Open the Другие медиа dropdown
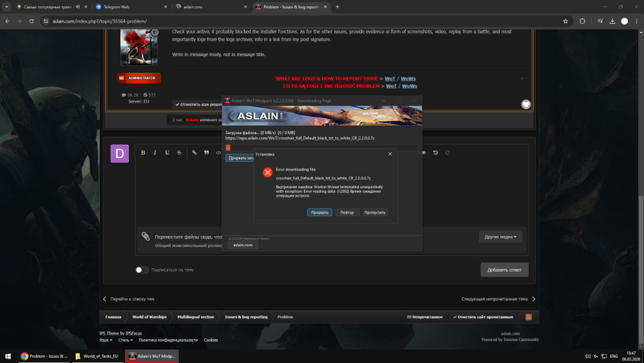 [500, 237]
